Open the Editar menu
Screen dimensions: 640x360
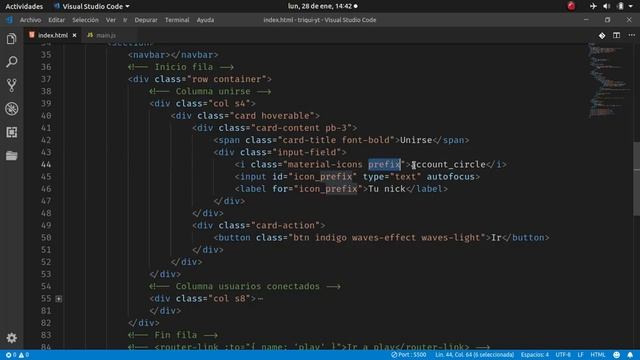(x=56, y=20)
